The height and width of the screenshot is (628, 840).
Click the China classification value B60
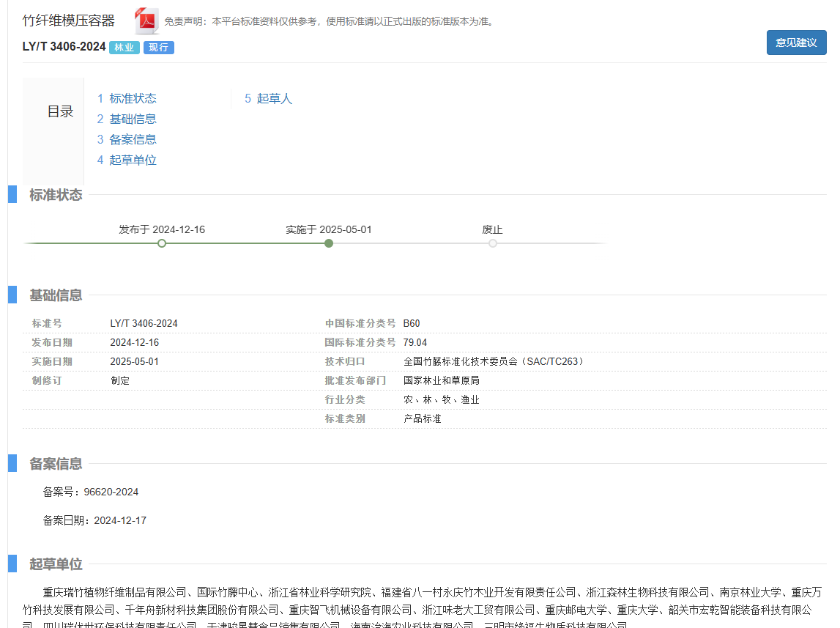412,323
